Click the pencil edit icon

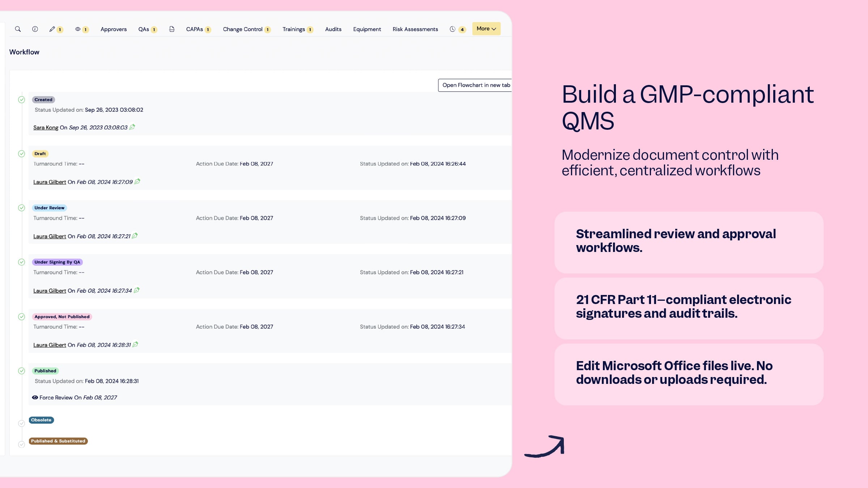click(52, 29)
